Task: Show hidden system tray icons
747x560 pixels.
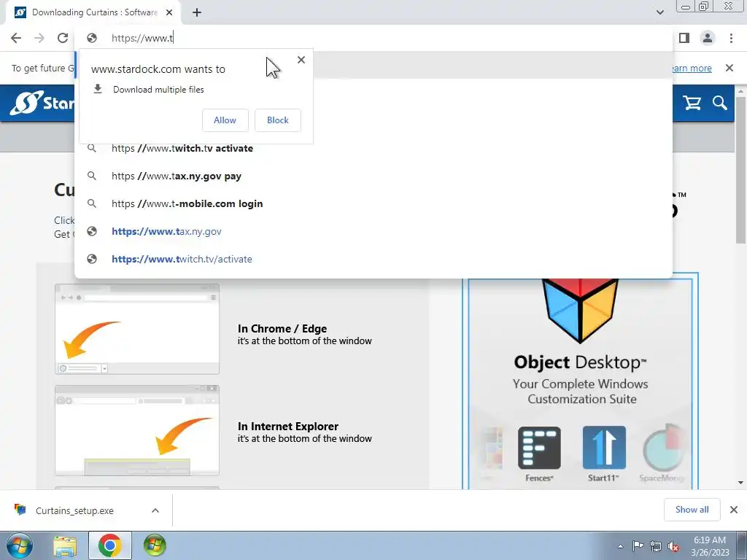Action: [x=620, y=546]
